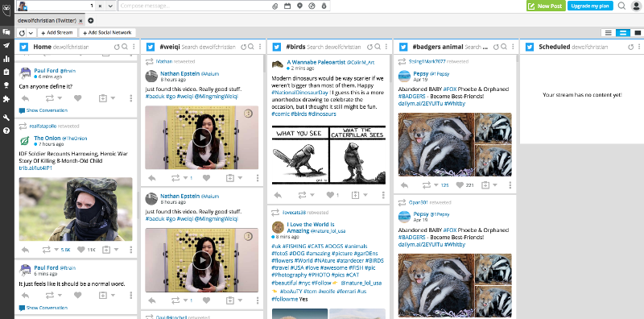Open add-to dropdown on first Nathan Epstein tweet

240,178
